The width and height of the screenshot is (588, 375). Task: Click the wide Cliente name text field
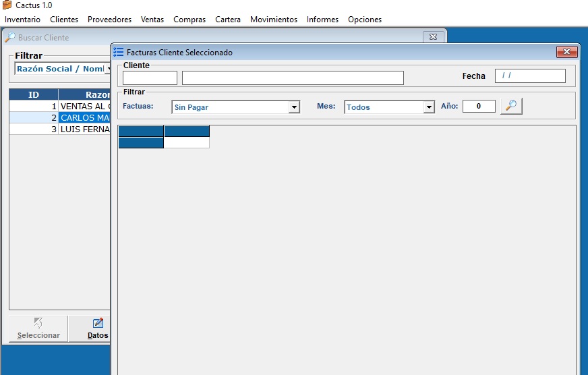(x=293, y=78)
